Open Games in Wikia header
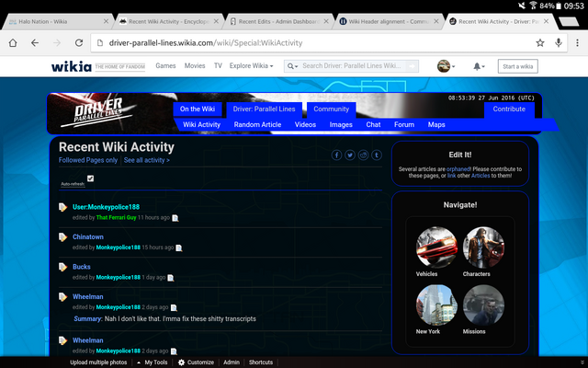This screenshot has width=588, height=368. point(165,65)
